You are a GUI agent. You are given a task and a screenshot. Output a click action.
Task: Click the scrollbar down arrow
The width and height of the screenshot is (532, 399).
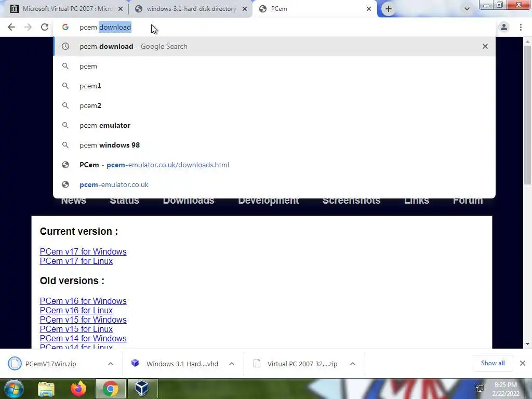pyautogui.click(x=527, y=344)
